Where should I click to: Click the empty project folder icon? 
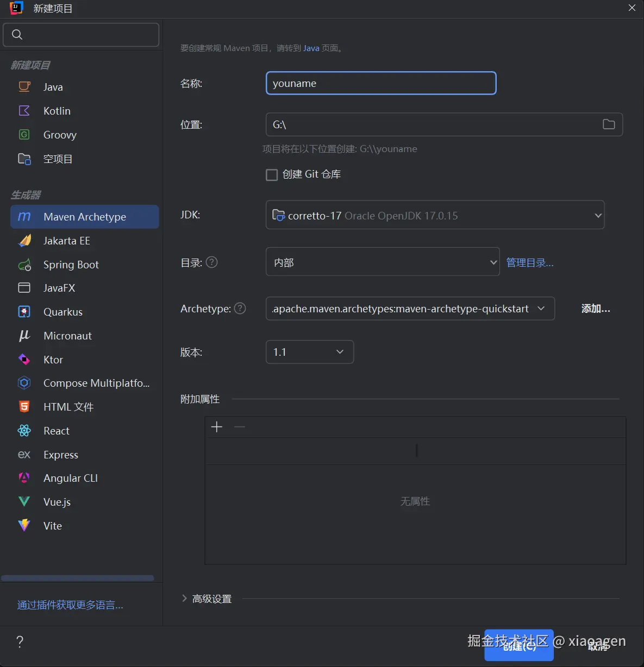(24, 159)
